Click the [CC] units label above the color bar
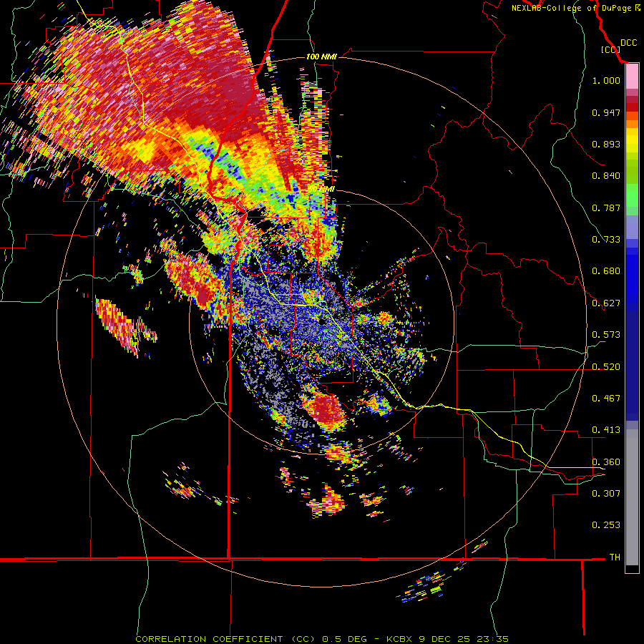 point(610,49)
